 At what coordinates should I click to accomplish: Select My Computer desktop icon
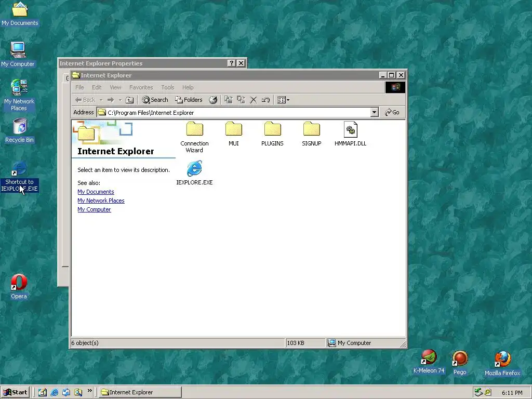[x=18, y=54]
